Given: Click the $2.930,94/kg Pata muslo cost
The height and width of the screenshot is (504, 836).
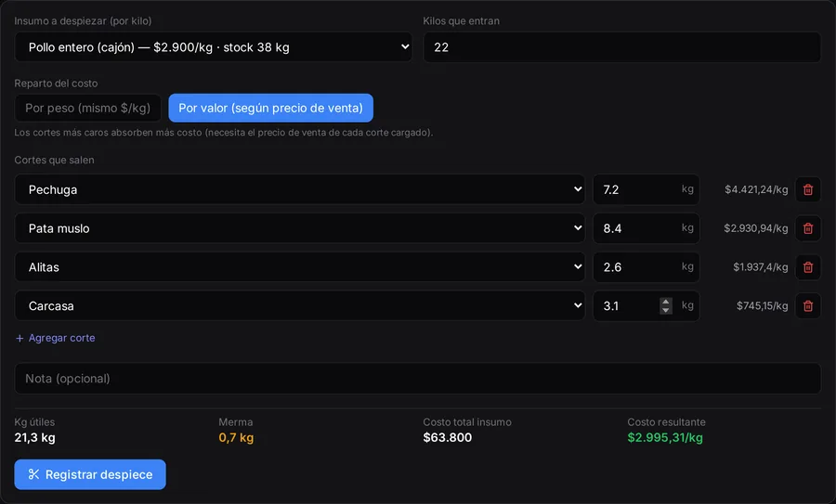Looking at the screenshot, I should click(x=755, y=228).
